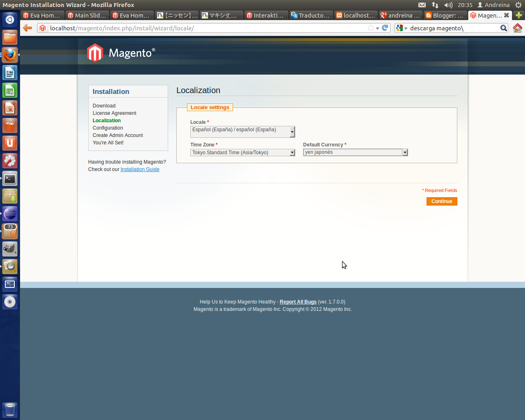Image resolution: width=525 pixels, height=420 pixels.
Task: Click the session gear menu in the top panel
Action: tap(518, 5)
